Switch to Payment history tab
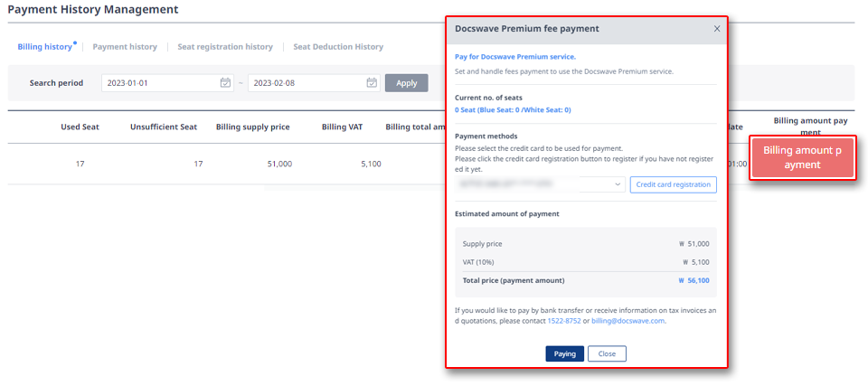The image size is (868, 386). 125,47
